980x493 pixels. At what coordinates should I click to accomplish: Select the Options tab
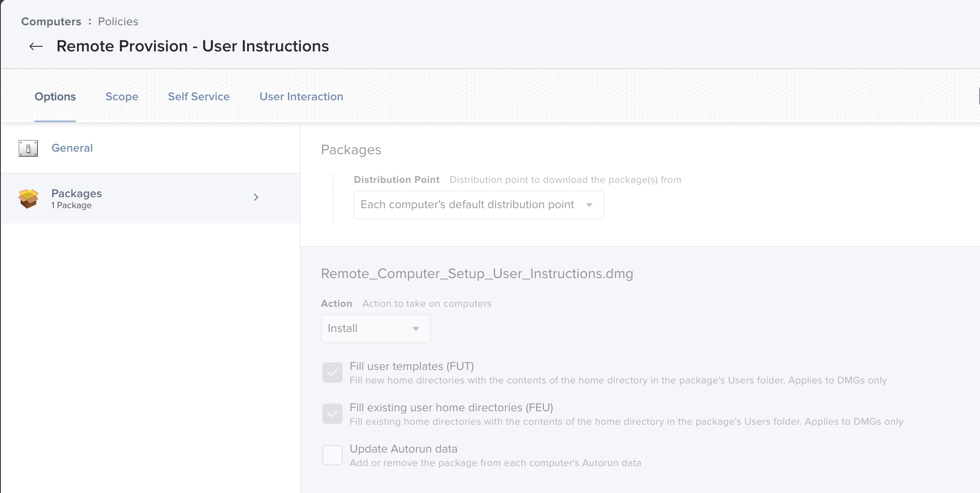pos(55,96)
